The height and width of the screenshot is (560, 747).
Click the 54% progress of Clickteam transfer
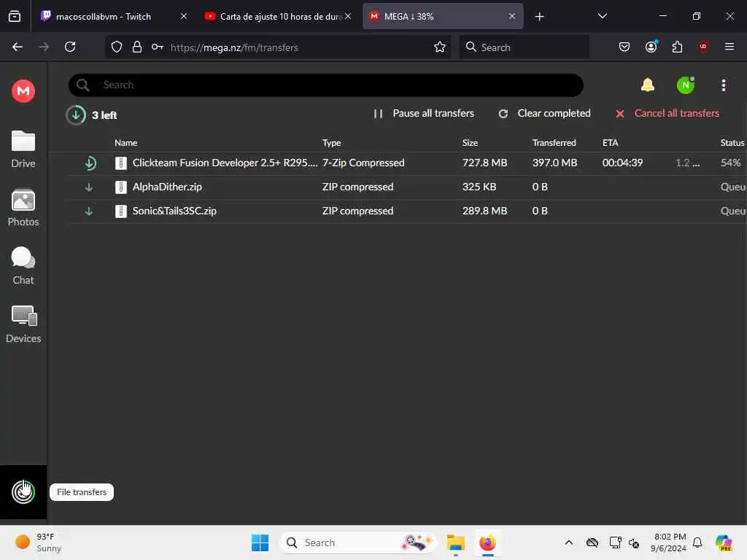[x=730, y=163]
